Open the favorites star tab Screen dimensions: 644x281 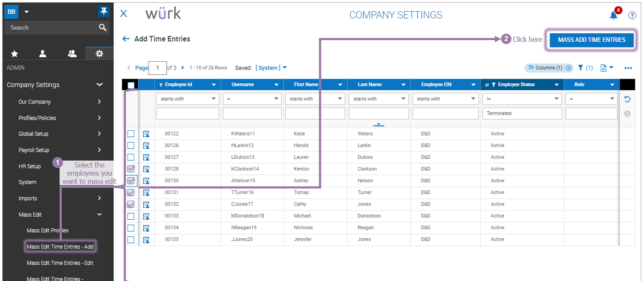click(15, 54)
